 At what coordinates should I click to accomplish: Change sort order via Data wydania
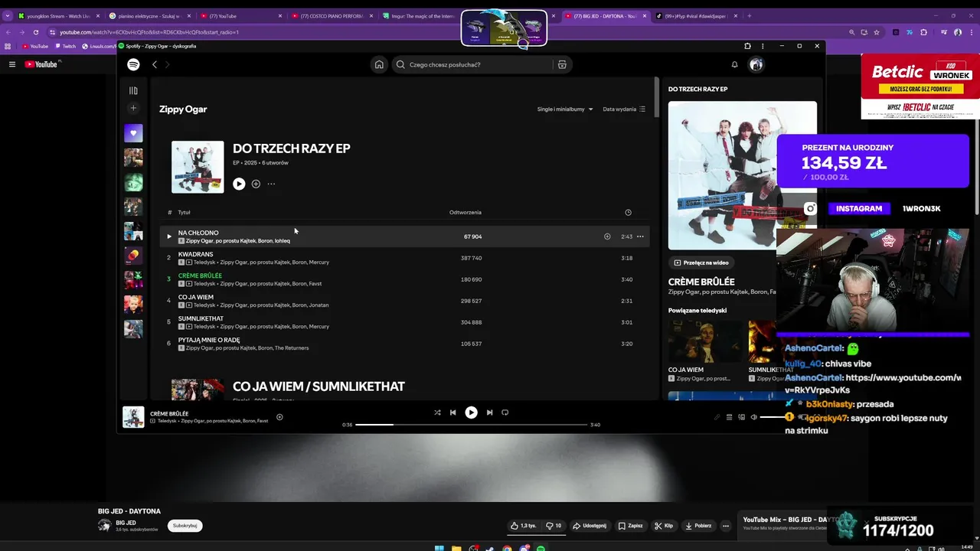pos(619,109)
